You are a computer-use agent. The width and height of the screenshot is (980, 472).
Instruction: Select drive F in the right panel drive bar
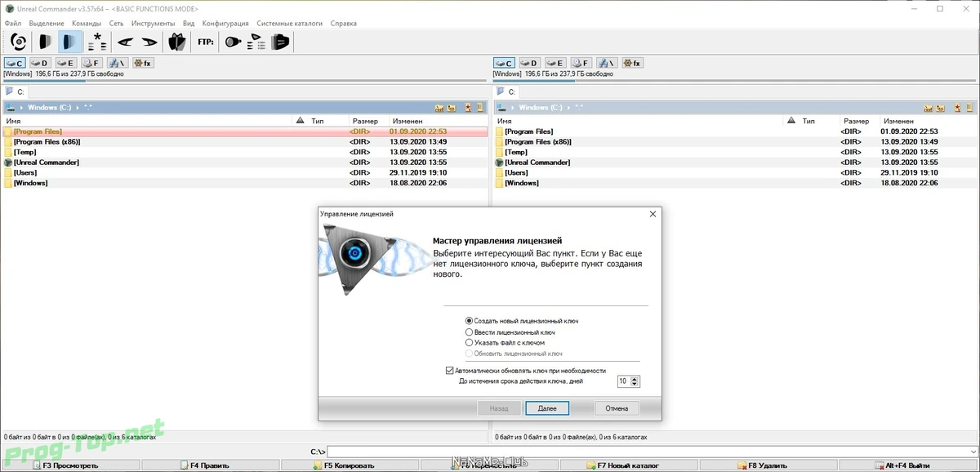point(581,63)
